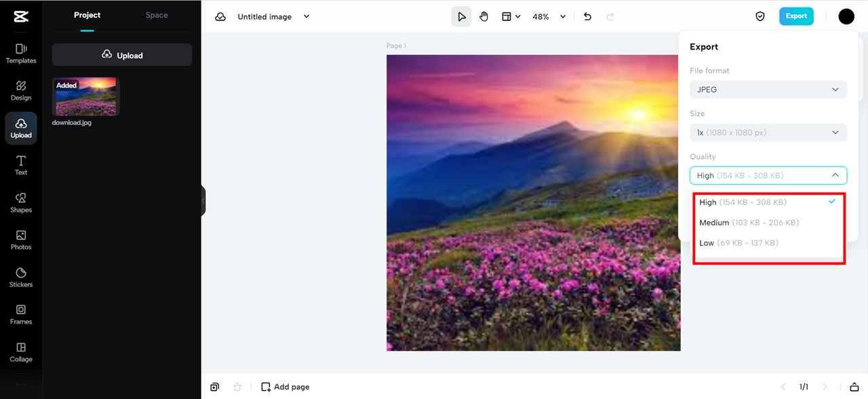Viewport: 868px width, 399px height.
Task: Click the CapCut logo icon
Action: point(21,17)
